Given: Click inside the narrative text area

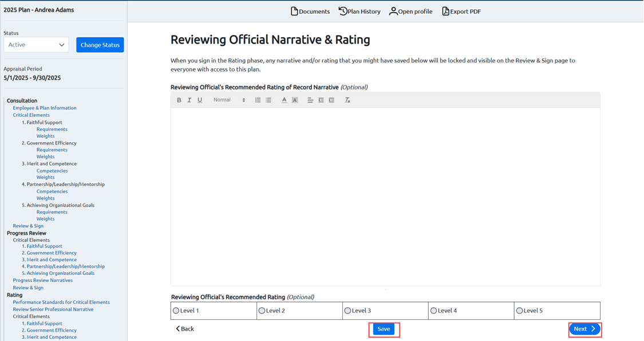Looking at the screenshot, I should coord(385,197).
